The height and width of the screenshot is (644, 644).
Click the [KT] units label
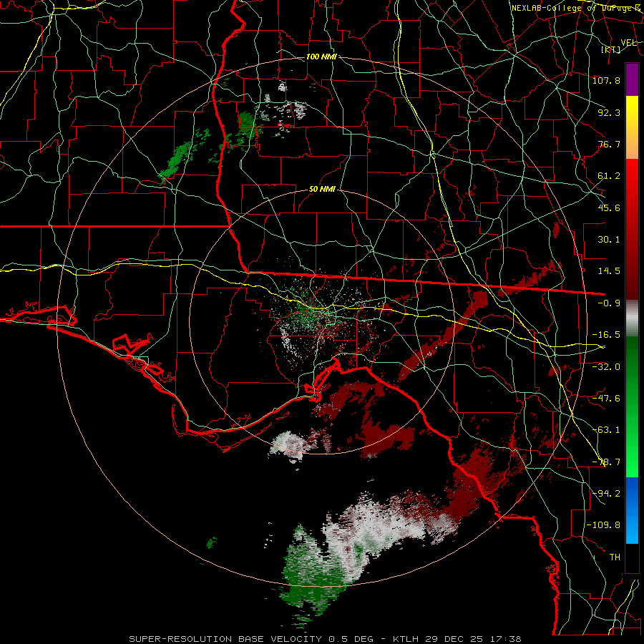(x=610, y=49)
